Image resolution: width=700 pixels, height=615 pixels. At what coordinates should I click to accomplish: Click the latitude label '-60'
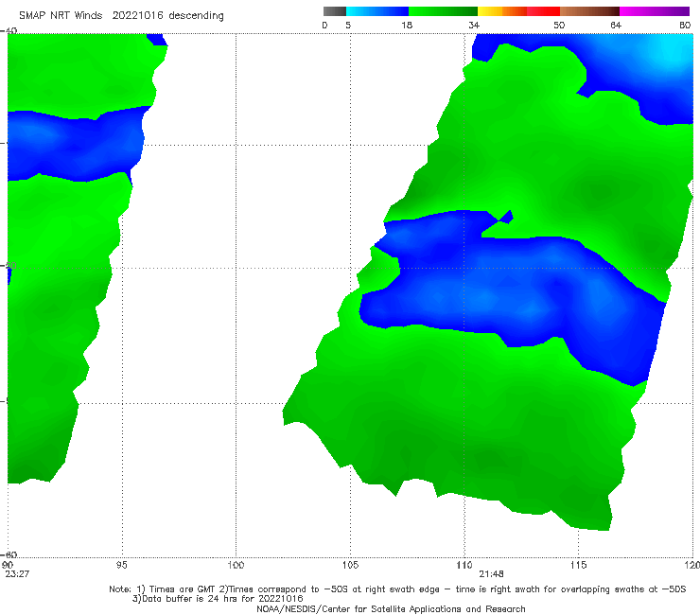click(x=9, y=554)
